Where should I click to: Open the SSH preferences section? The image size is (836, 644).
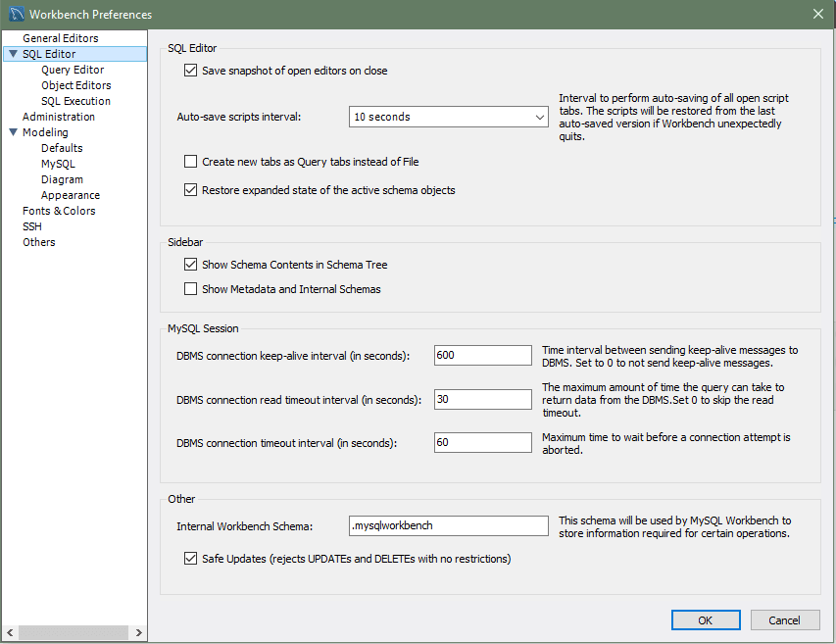[x=32, y=226]
